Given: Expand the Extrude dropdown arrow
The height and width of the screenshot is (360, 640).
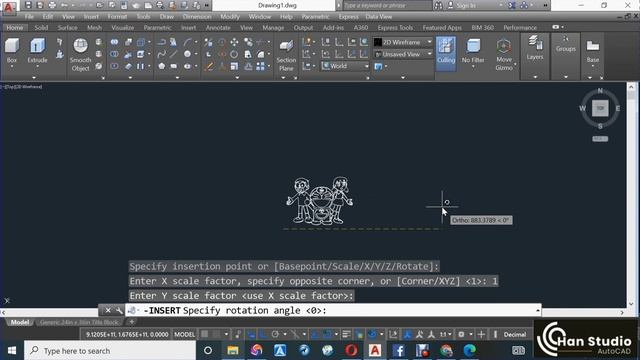Looking at the screenshot, I should click(37, 67).
